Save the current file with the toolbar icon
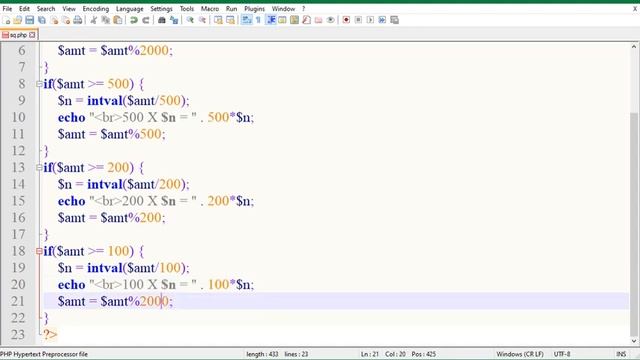 pyautogui.click(x=29, y=20)
